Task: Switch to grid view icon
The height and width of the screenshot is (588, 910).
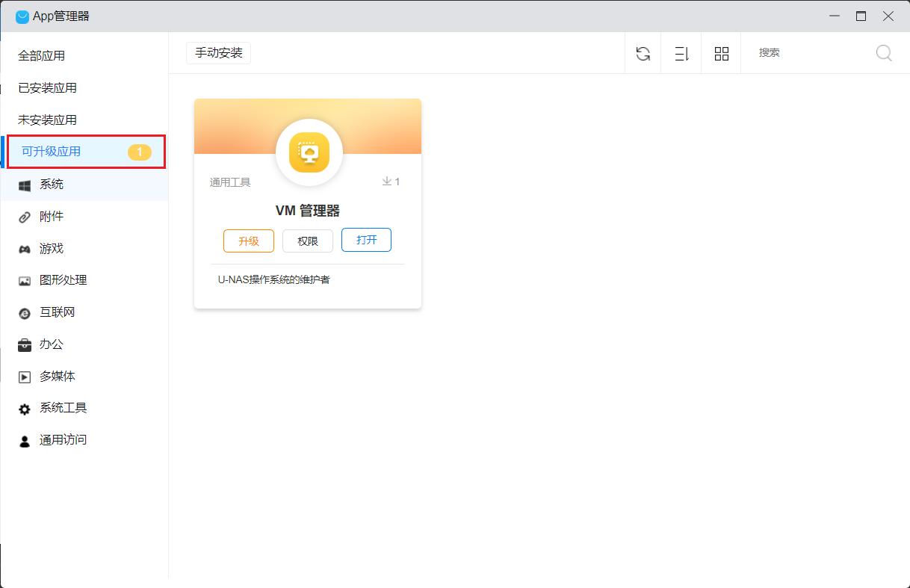Action: (x=721, y=54)
